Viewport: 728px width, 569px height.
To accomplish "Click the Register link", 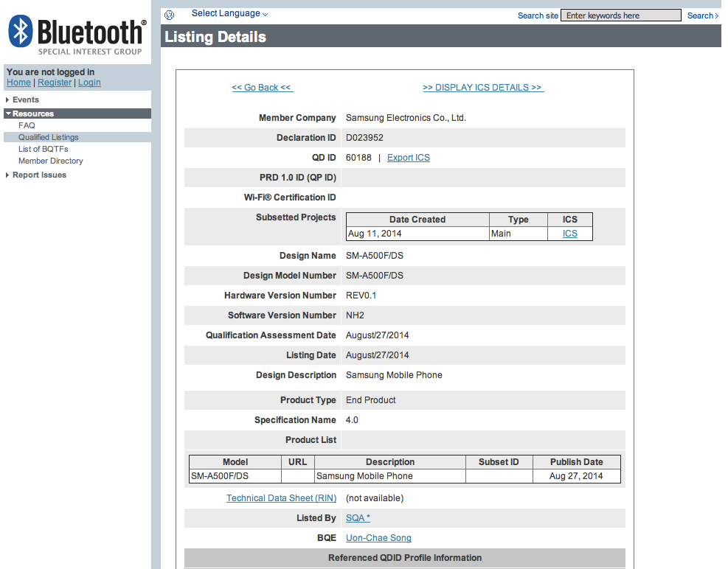I will (55, 83).
